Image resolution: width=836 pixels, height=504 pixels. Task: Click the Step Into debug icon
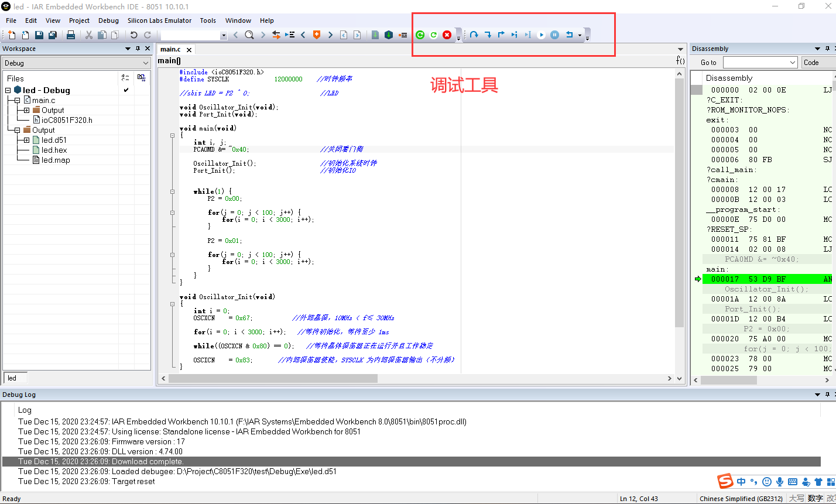488,35
